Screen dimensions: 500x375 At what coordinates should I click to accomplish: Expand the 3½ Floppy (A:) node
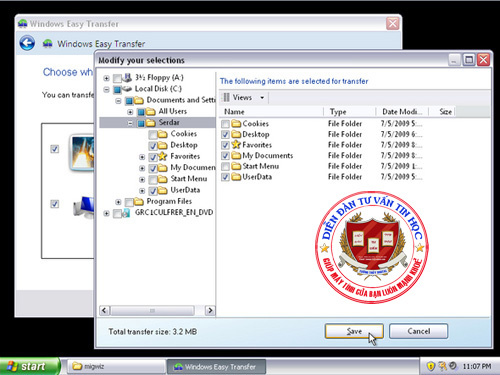click(x=106, y=78)
